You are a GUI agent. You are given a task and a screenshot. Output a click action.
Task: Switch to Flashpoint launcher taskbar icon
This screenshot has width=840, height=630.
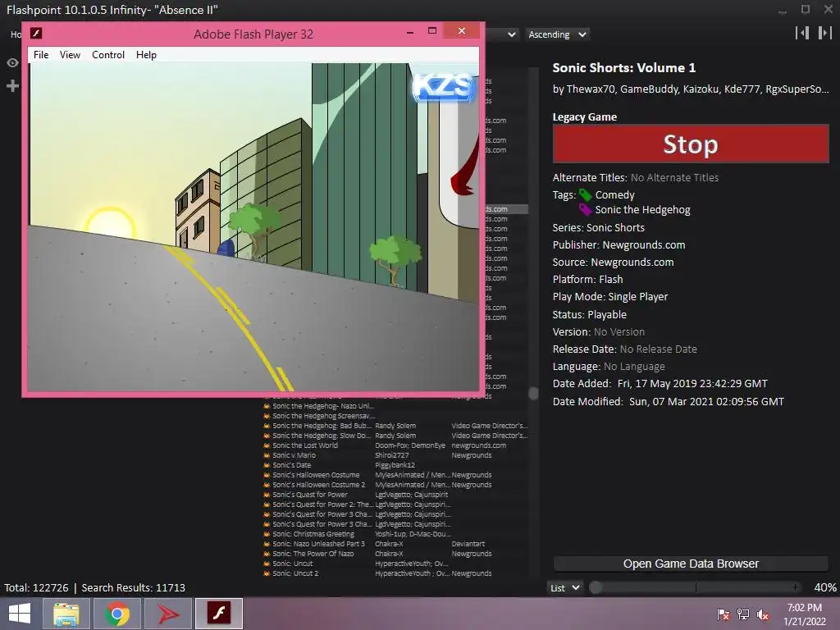click(x=168, y=614)
